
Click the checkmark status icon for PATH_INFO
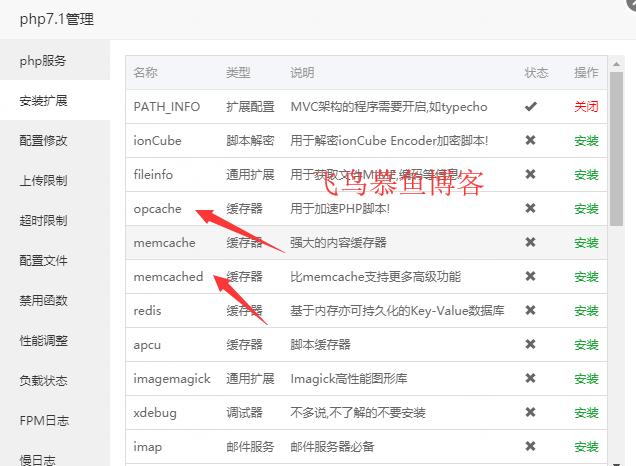pos(530,106)
